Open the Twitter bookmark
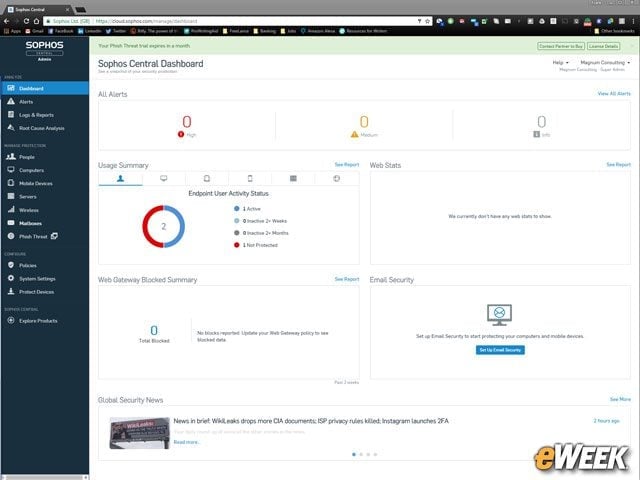Image resolution: width=640 pixels, height=480 pixels. click(x=116, y=31)
